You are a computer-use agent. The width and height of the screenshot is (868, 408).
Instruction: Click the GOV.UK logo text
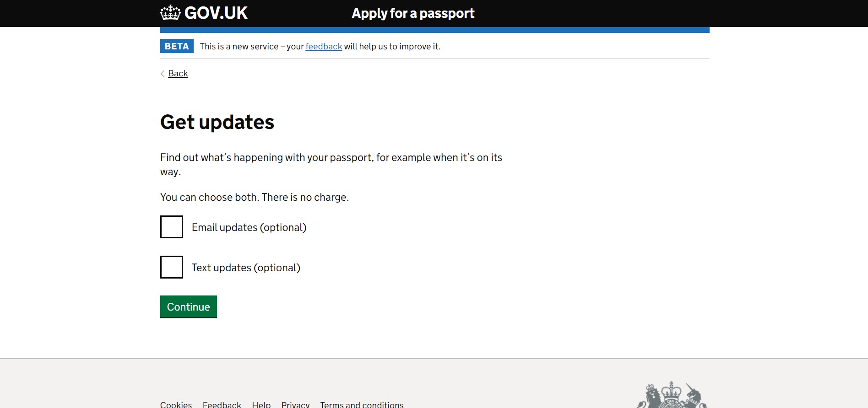[216, 13]
